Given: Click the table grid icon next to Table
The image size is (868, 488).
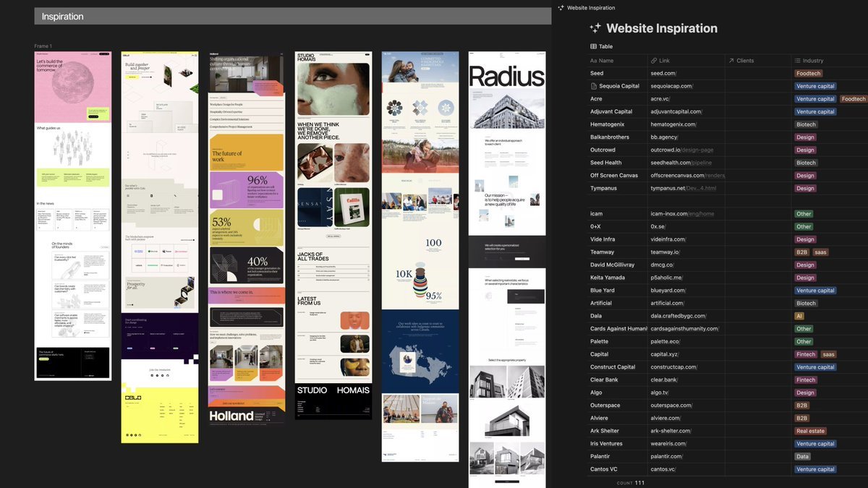Looking at the screenshot, I should [594, 46].
